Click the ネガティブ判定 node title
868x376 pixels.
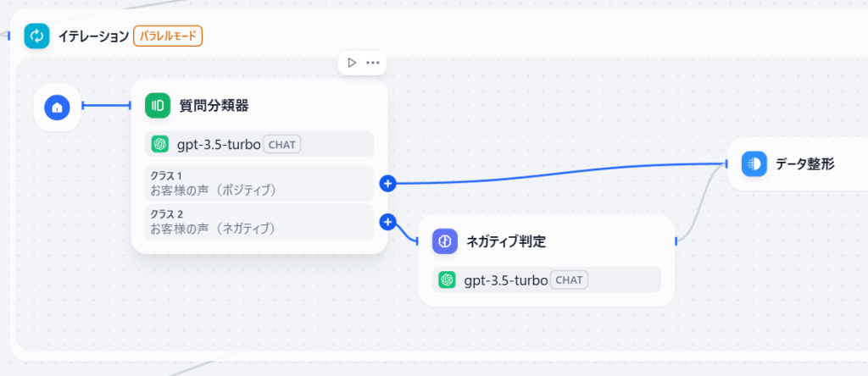pos(506,241)
